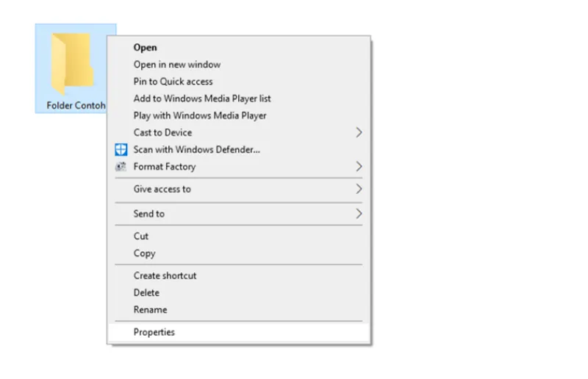
Task: Choose Delete from the context menu
Action: point(238,293)
